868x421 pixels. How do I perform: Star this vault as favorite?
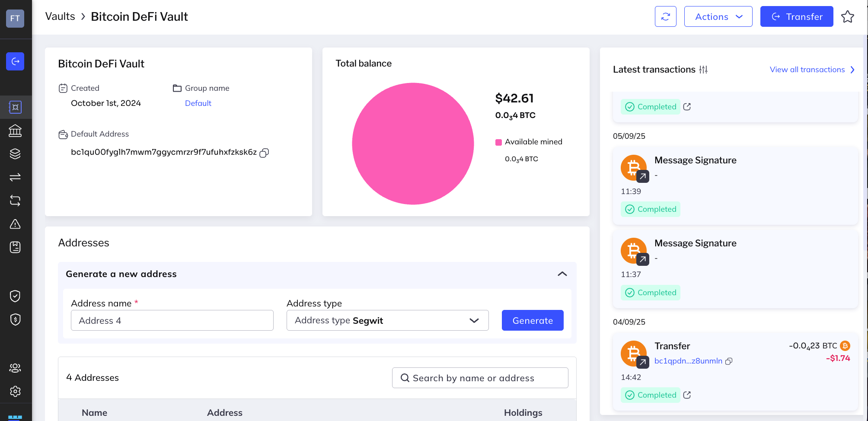pos(847,17)
